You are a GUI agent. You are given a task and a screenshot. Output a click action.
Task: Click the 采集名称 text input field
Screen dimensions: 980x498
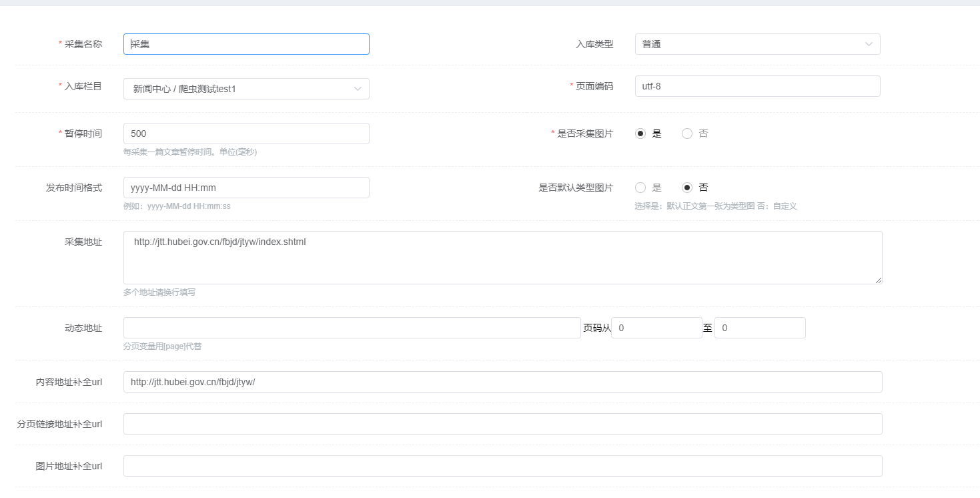pos(246,44)
